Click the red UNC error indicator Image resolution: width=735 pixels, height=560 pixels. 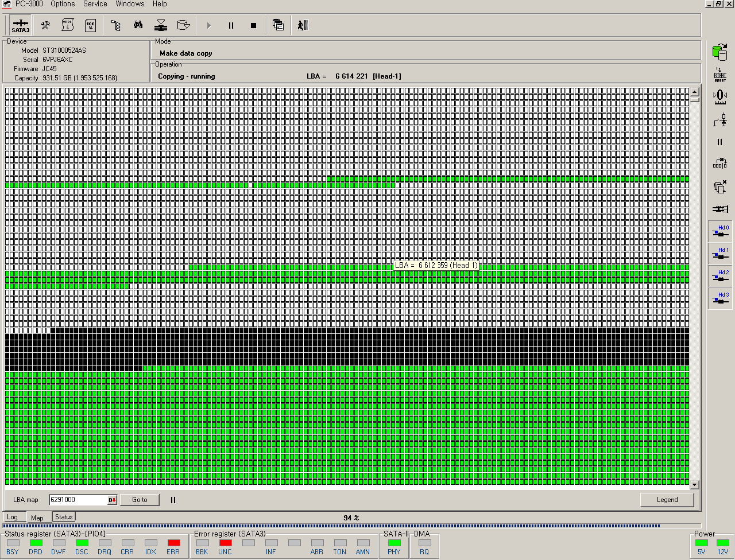[x=225, y=543]
